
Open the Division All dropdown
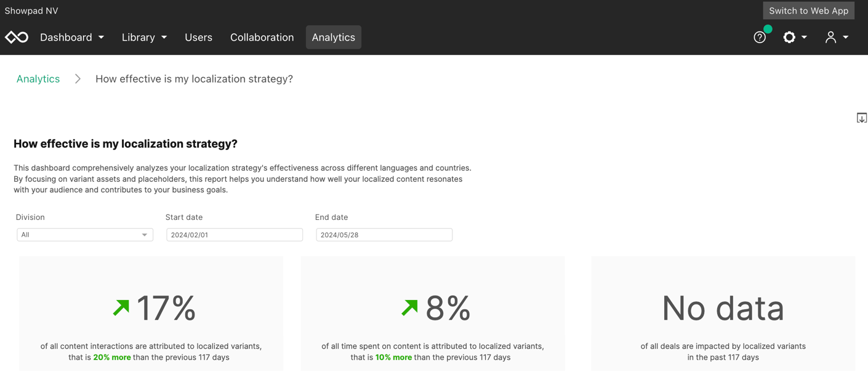click(x=85, y=235)
